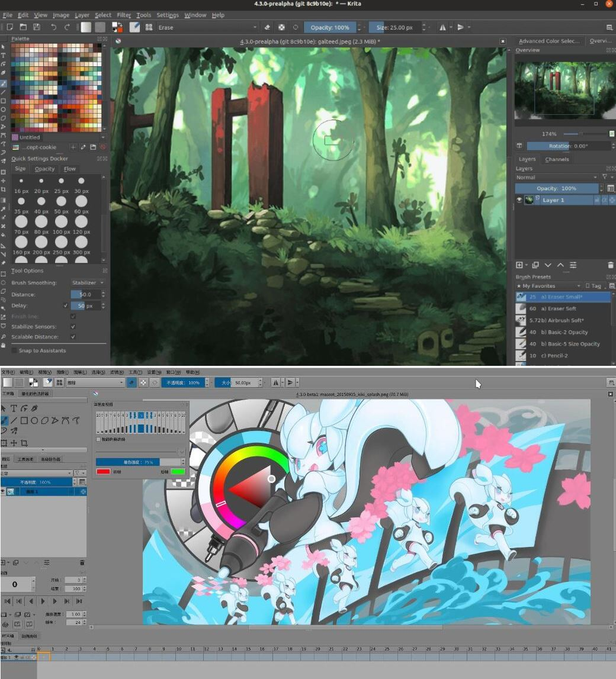Click vertical mirror icon in top toolbar
Viewport: 616px width, 679px height.
click(460, 27)
